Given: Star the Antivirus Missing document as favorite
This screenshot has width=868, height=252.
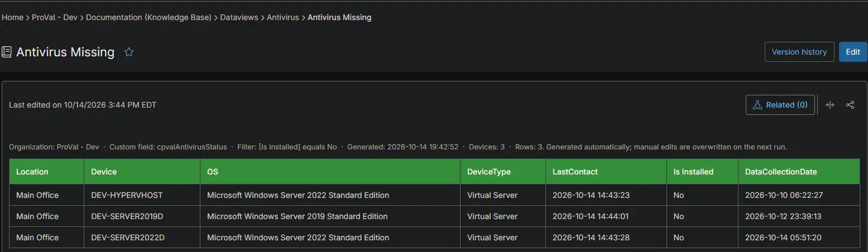Looking at the screenshot, I should [x=129, y=52].
